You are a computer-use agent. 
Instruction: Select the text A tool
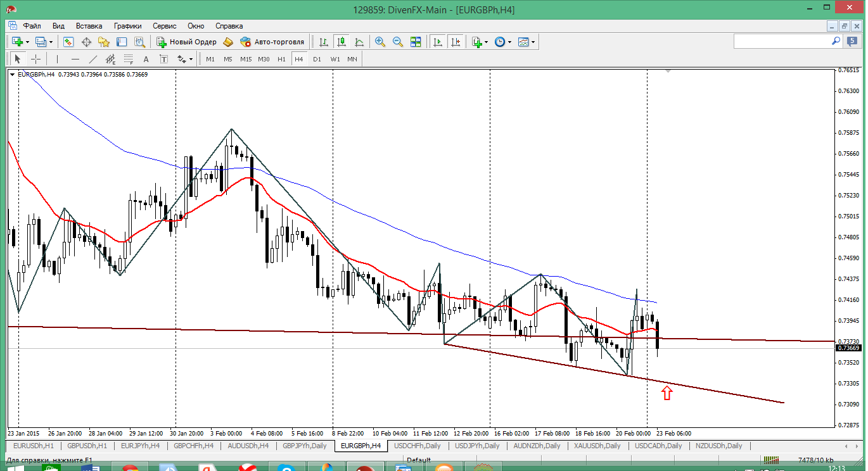(x=146, y=59)
